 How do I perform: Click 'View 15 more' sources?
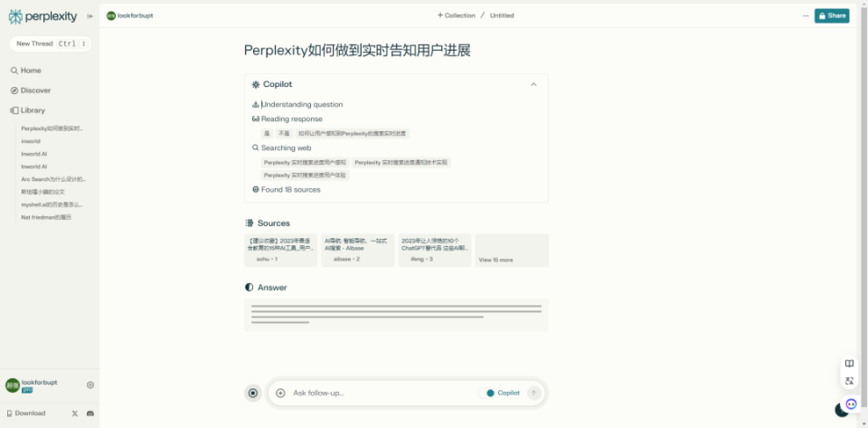click(512, 251)
